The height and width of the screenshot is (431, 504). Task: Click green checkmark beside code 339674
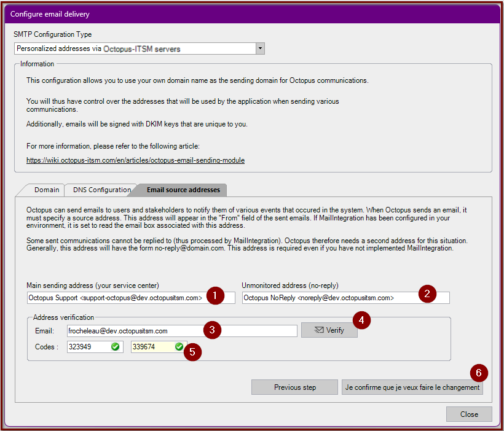click(179, 347)
